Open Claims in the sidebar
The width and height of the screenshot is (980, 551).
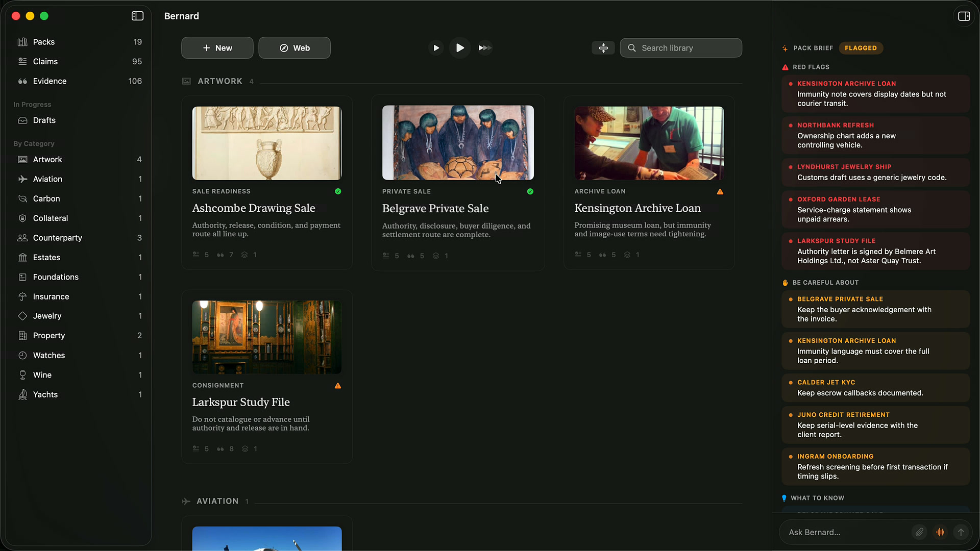pos(79,61)
